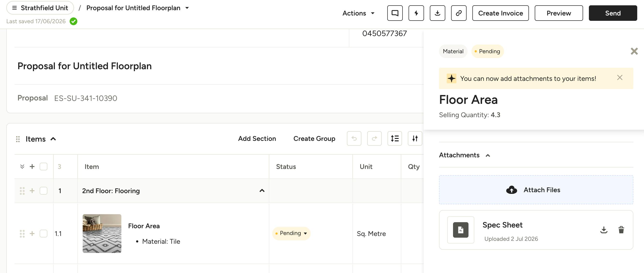Delete the Spec Sheet attachment
Image resolution: width=644 pixels, height=273 pixels.
tap(621, 230)
